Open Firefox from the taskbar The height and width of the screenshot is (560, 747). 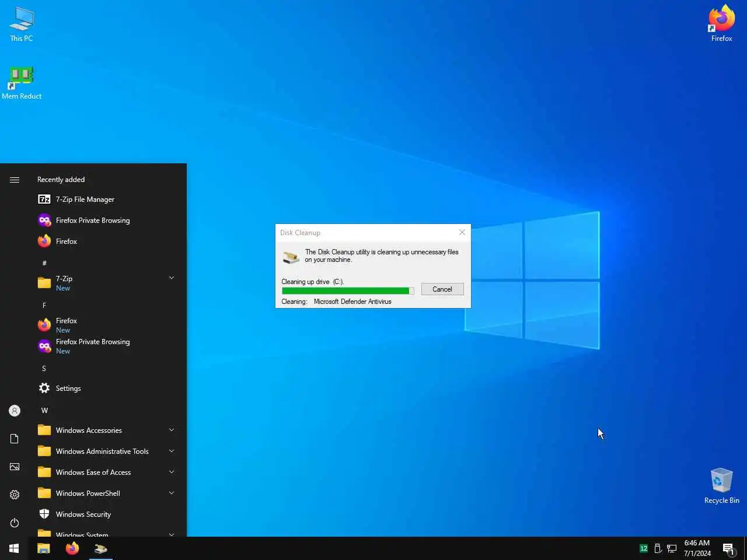(x=72, y=548)
